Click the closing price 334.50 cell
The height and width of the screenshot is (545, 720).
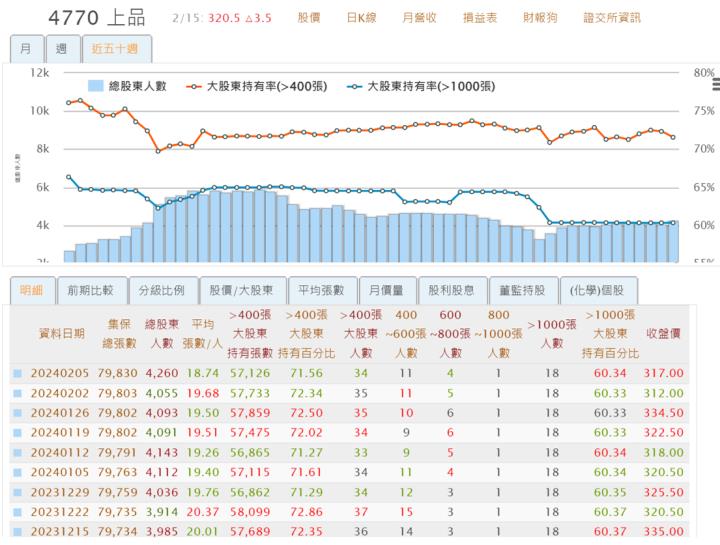click(664, 413)
